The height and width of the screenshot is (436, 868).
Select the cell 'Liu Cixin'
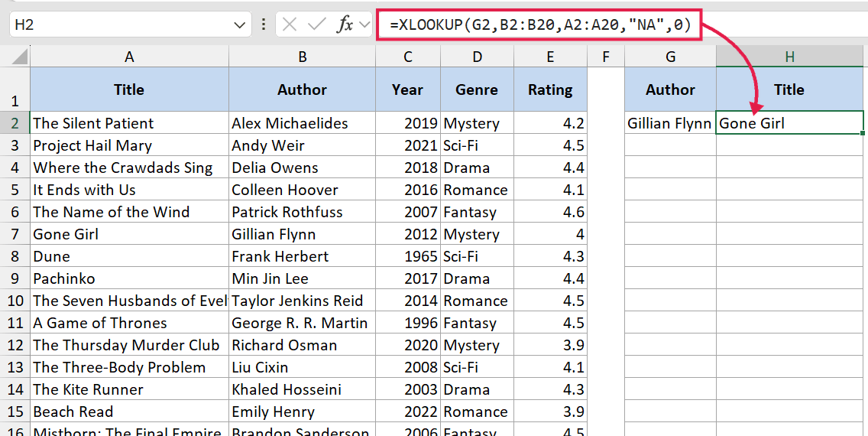click(x=303, y=366)
